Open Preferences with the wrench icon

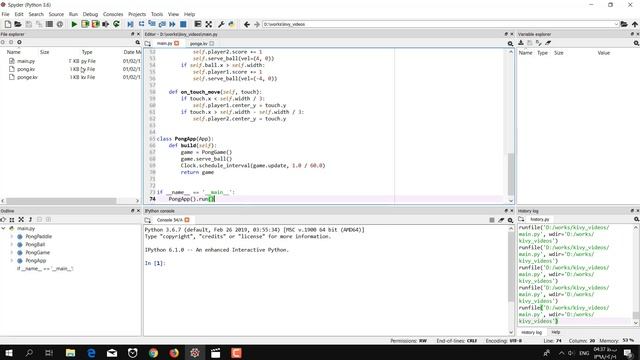(x=221, y=24)
